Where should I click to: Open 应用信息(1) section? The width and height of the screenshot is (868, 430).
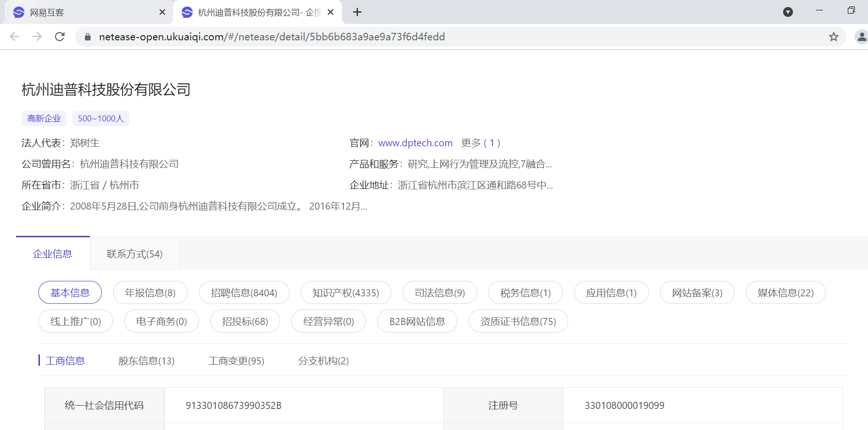611,293
